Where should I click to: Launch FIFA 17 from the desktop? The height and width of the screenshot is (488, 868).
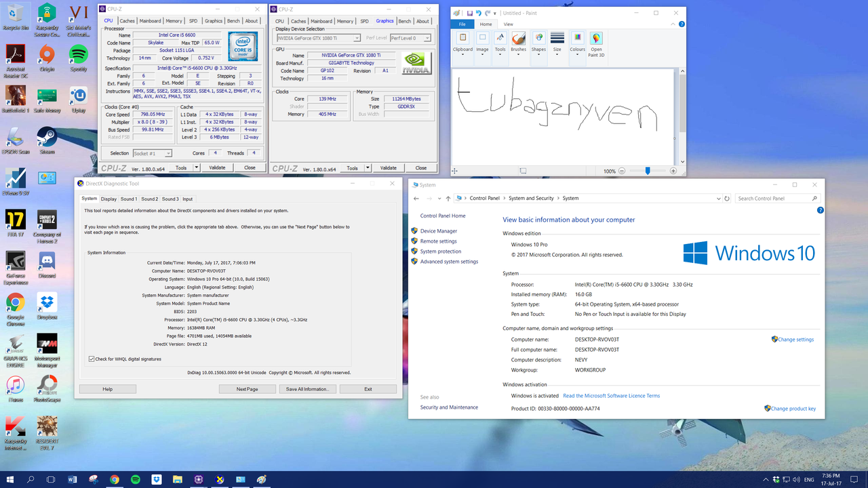pyautogui.click(x=15, y=224)
